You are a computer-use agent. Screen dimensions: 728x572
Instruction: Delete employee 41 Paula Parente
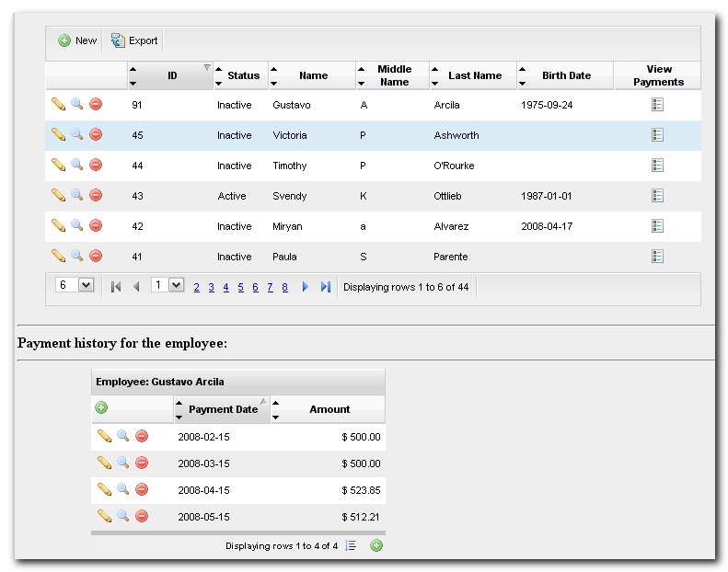pos(96,256)
